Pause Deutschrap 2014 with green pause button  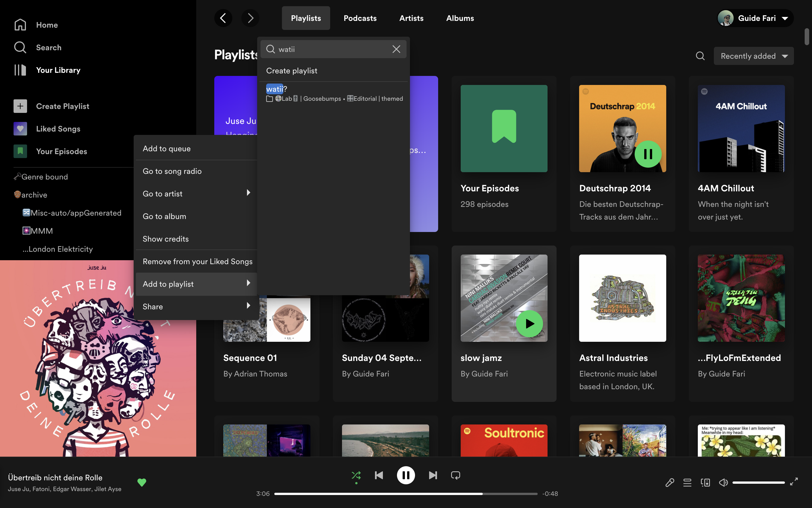click(648, 154)
